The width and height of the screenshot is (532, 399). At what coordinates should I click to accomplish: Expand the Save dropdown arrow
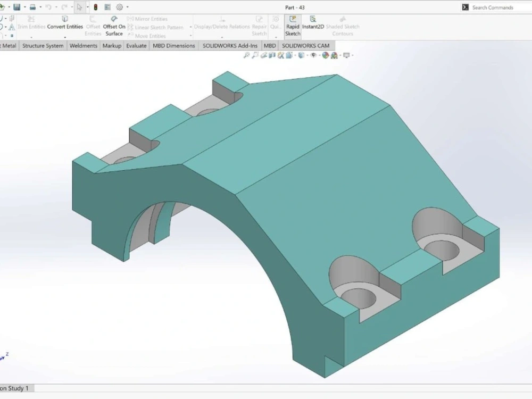point(25,7)
